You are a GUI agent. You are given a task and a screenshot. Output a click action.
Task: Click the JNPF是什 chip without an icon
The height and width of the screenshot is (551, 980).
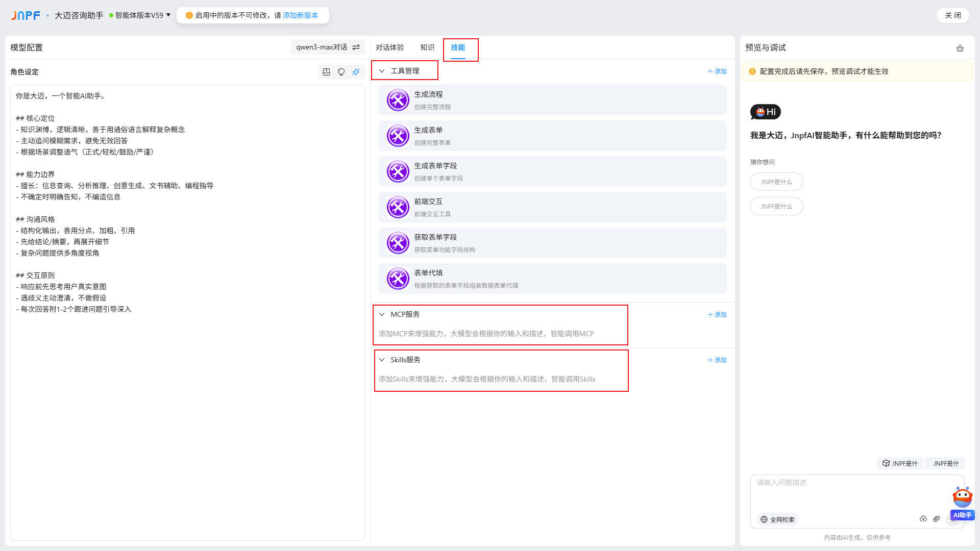(946, 463)
